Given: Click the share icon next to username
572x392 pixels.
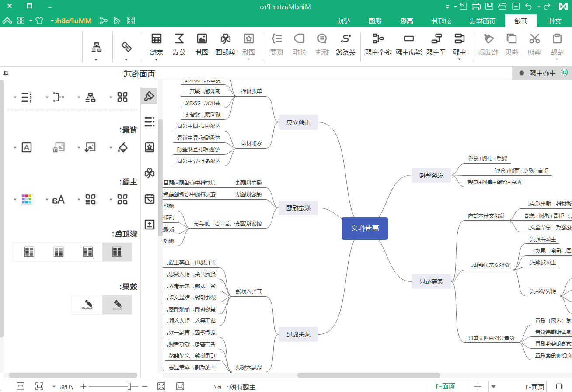Looking at the screenshot, I should (103, 21).
